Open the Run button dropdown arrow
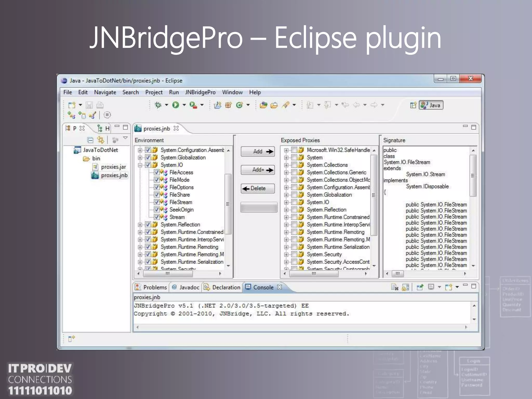The image size is (532, 399). click(x=184, y=105)
